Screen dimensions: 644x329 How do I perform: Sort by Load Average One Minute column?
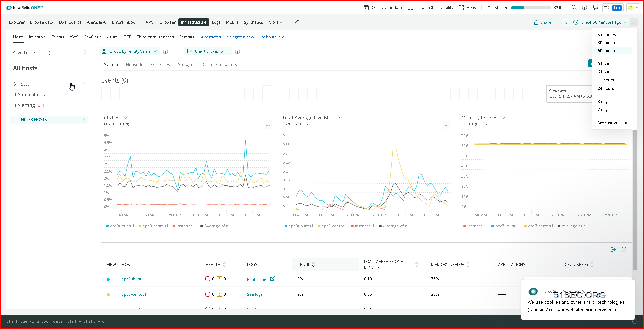(x=417, y=264)
